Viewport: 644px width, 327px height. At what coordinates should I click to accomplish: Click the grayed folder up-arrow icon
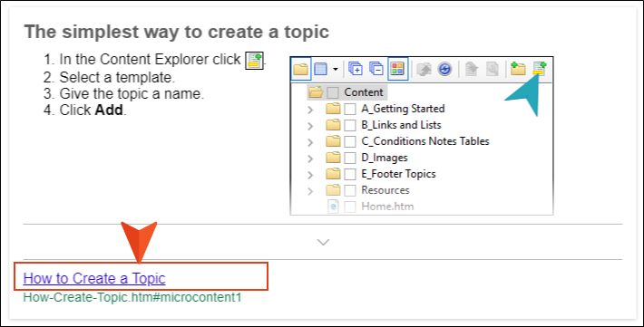[x=424, y=69]
